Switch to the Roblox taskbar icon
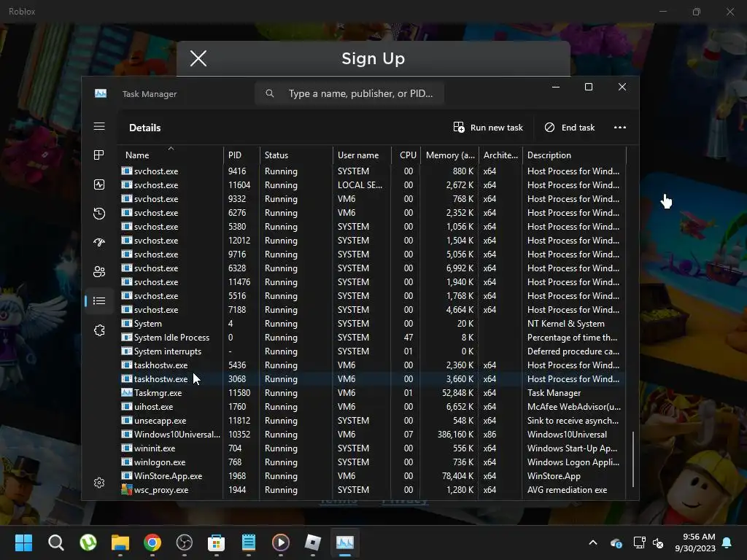747x560 pixels. [x=313, y=542]
